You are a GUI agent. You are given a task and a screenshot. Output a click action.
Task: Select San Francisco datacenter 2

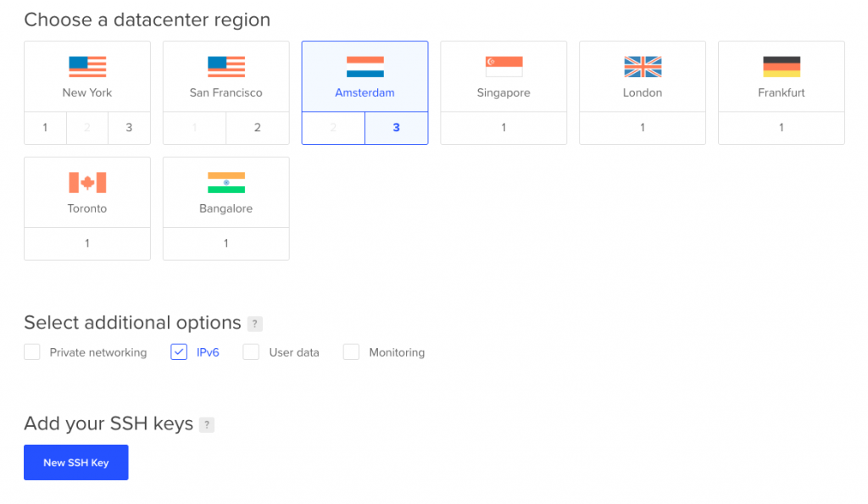pyautogui.click(x=258, y=128)
